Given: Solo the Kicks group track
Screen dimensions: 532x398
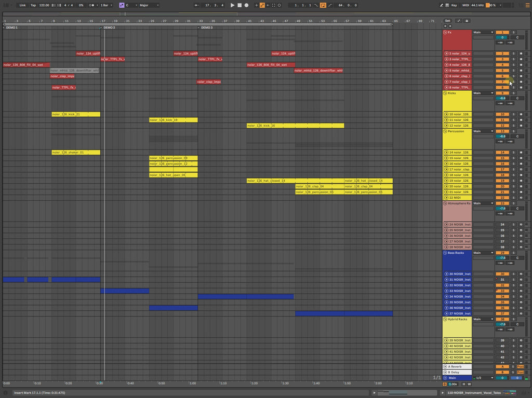Looking at the screenshot, I should click(514, 93).
